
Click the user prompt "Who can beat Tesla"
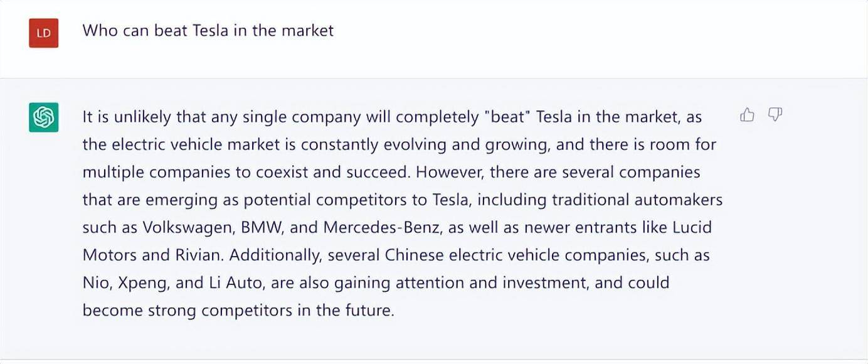click(x=208, y=30)
